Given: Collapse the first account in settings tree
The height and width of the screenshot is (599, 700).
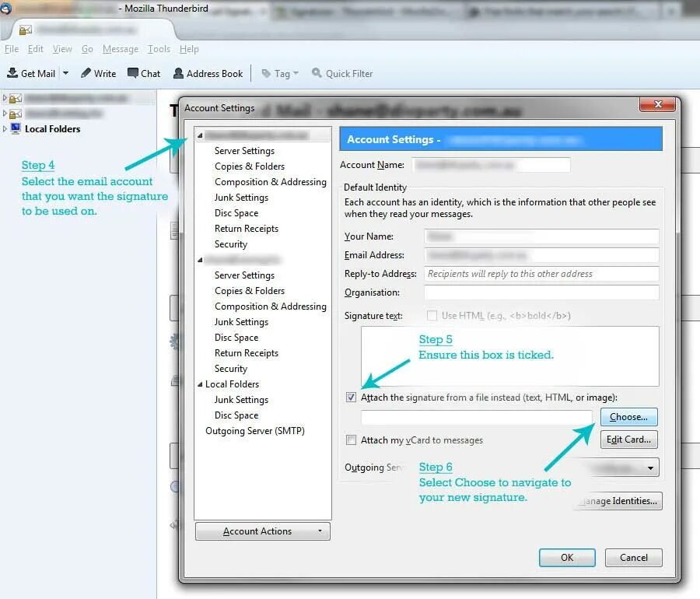Looking at the screenshot, I should [201, 135].
